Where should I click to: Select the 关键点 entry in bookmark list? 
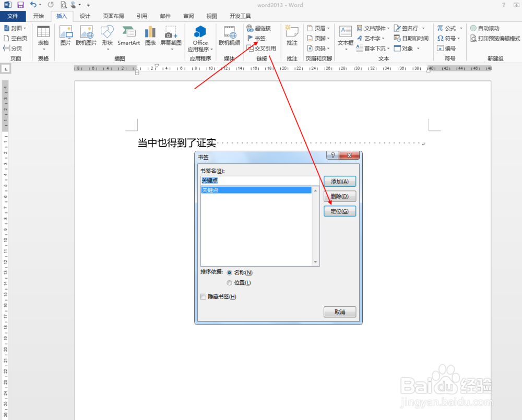[x=256, y=190]
